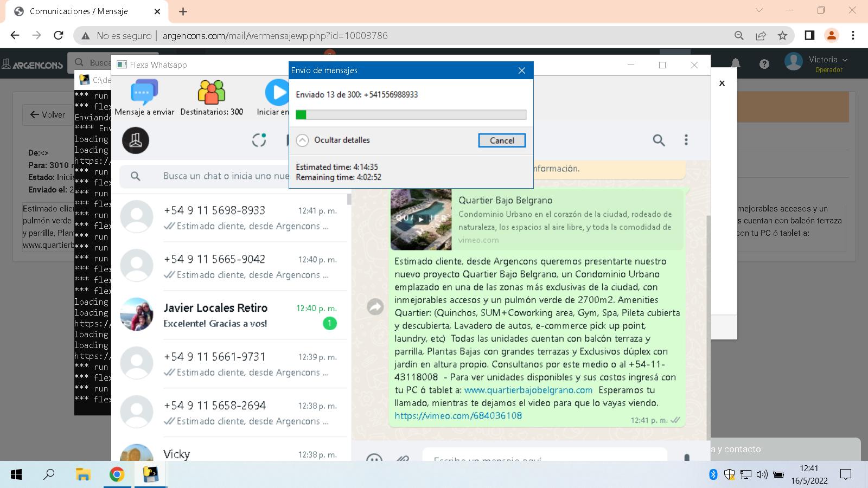The image size is (868, 488).
Task: Click the Quartier Bajo Belgrano preview title
Action: [x=506, y=201]
